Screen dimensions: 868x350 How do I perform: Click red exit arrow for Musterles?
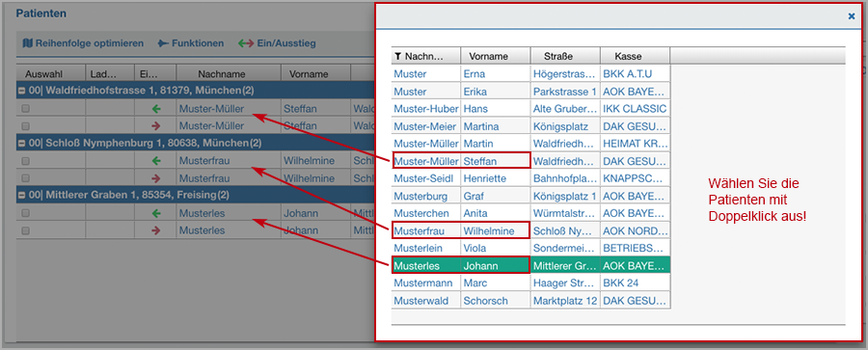[155, 230]
